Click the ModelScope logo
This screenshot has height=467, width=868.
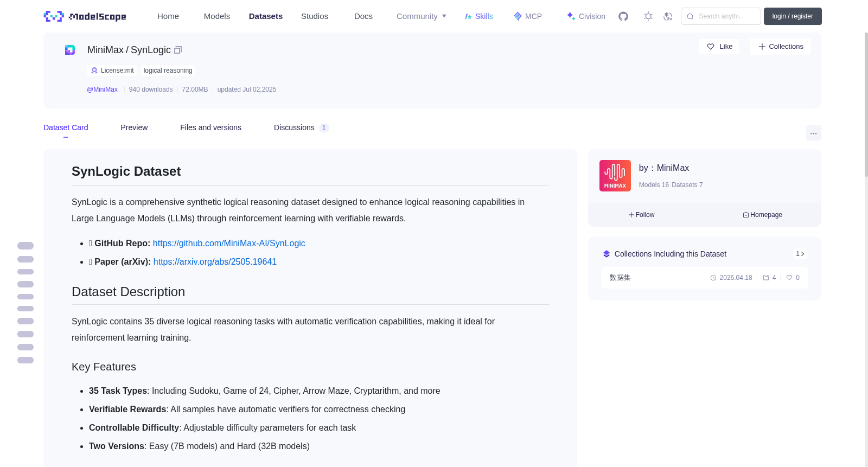(x=85, y=16)
